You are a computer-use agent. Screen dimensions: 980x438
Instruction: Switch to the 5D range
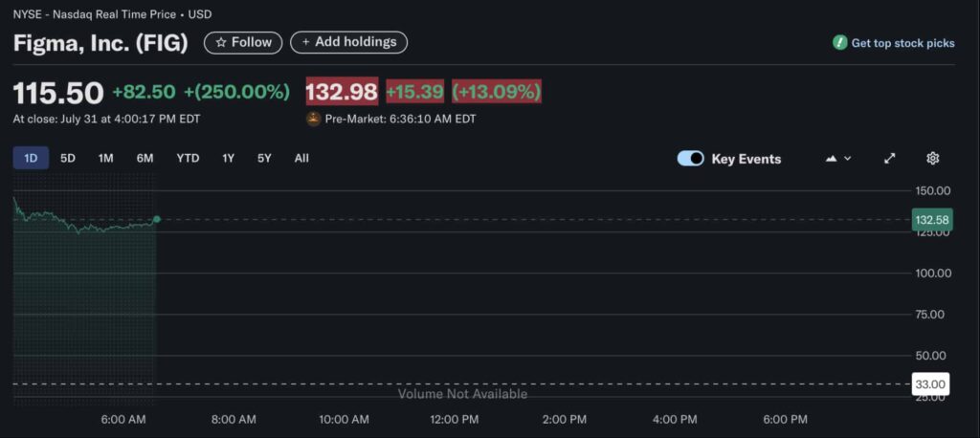coord(68,158)
